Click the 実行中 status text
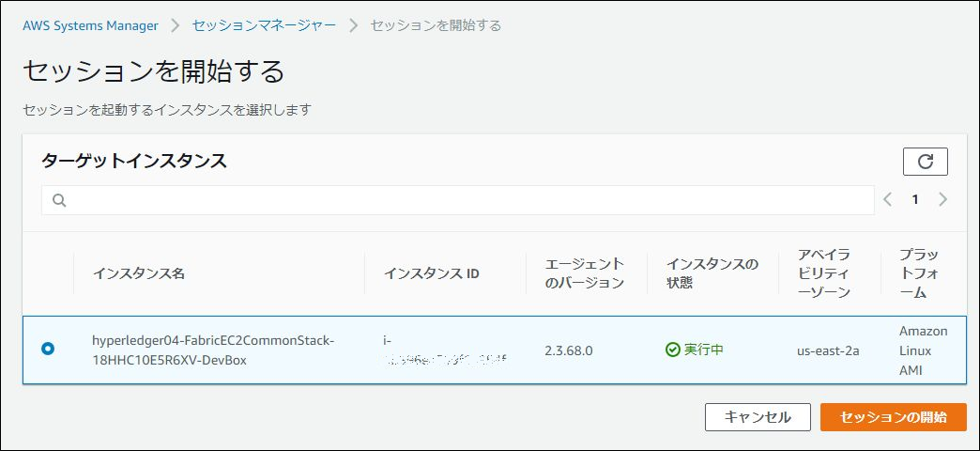The height and width of the screenshot is (451, 980). click(x=704, y=350)
